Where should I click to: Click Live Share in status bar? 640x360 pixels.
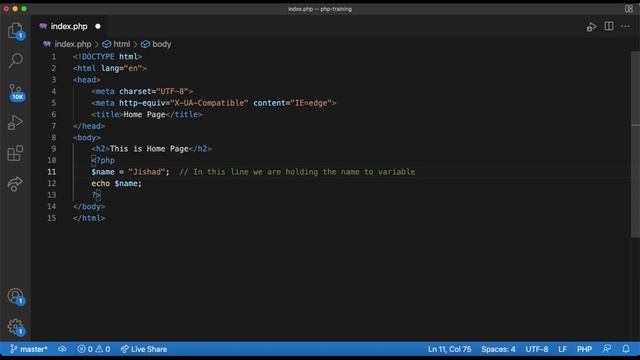tap(144, 349)
